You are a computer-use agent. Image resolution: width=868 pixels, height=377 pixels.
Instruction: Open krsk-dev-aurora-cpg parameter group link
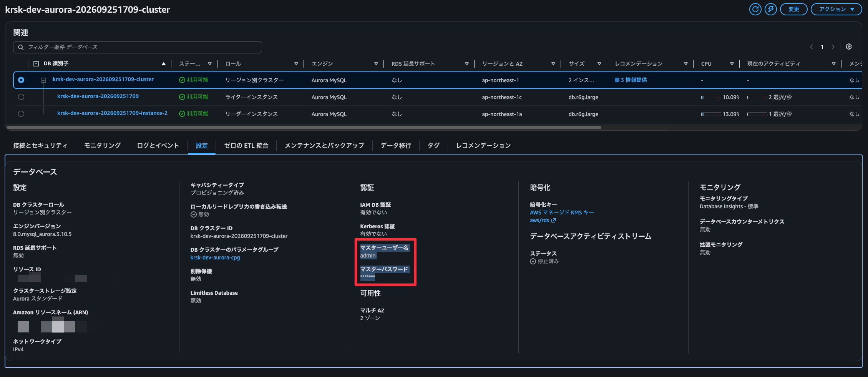pyautogui.click(x=215, y=257)
